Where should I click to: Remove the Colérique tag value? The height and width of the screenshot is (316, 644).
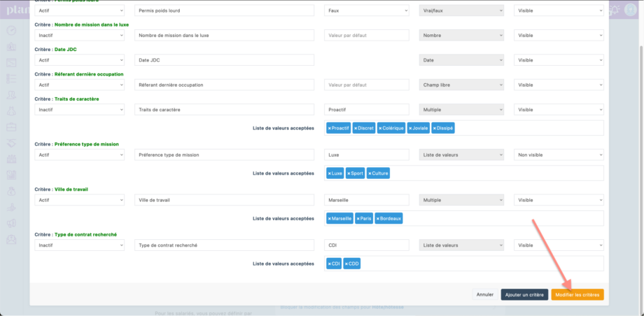[381, 129]
